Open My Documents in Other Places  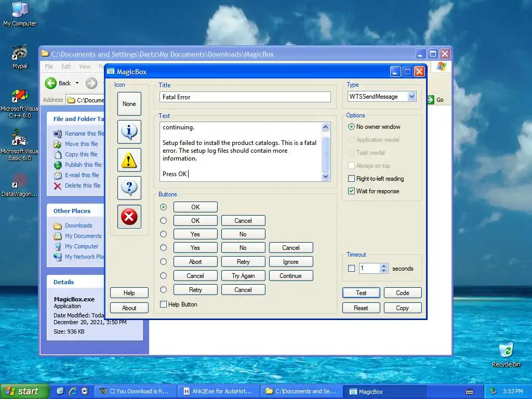[78, 236]
